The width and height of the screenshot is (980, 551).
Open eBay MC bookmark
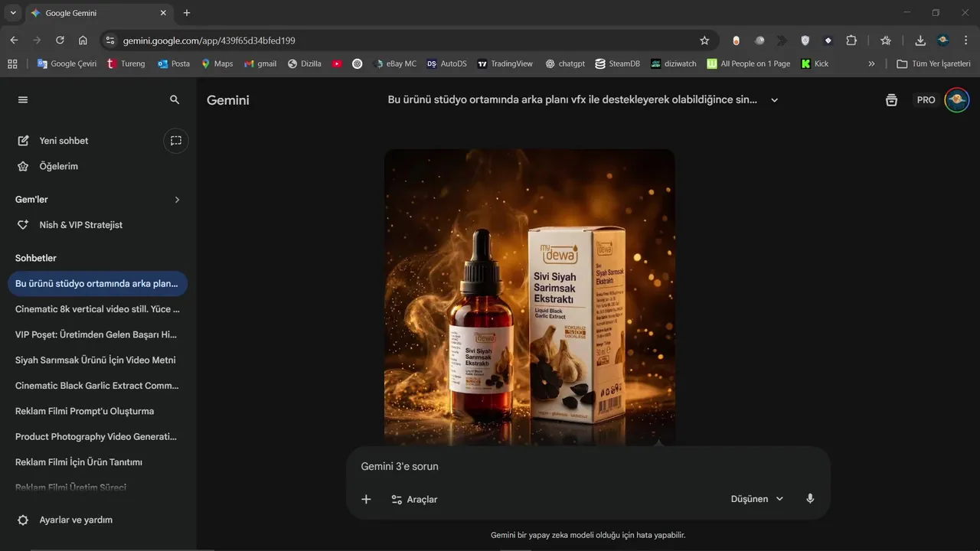click(394, 64)
